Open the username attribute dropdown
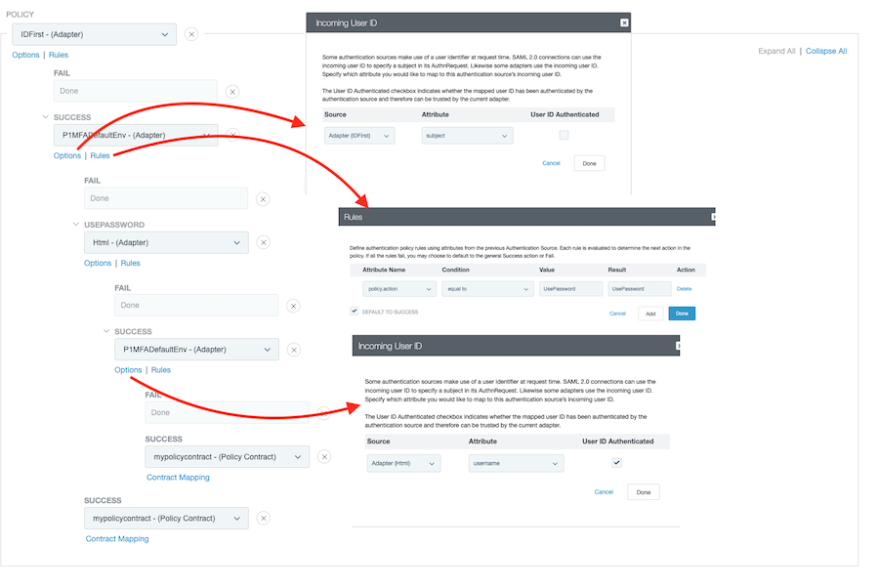The image size is (879, 588). [517, 464]
